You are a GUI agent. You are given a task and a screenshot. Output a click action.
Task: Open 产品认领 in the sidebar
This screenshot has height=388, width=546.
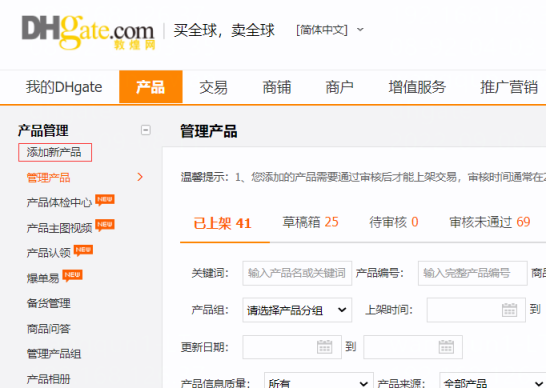pyautogui.click(x=48, y=253)
